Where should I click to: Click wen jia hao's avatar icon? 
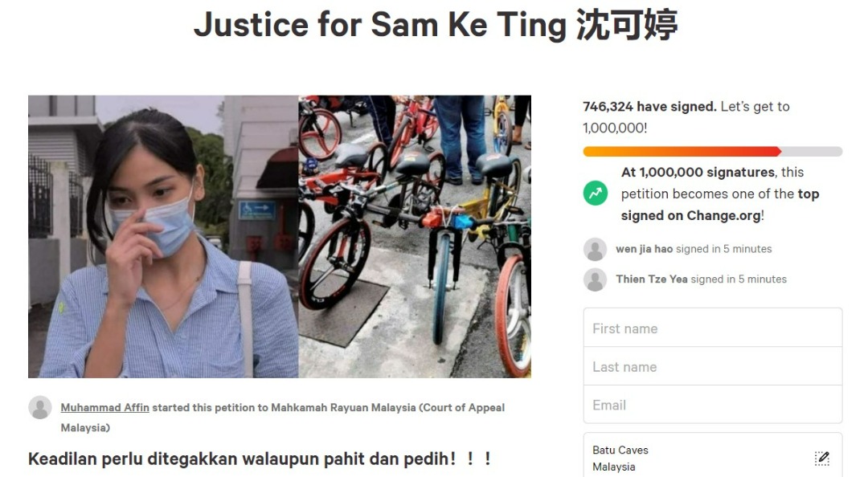tap(595, 250)
